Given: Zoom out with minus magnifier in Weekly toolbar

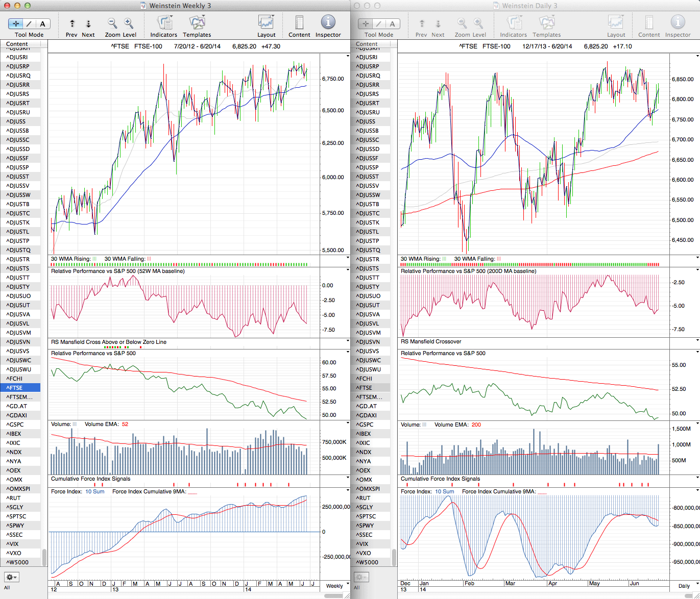Looking at the screenshot, I should coord(112,23).
